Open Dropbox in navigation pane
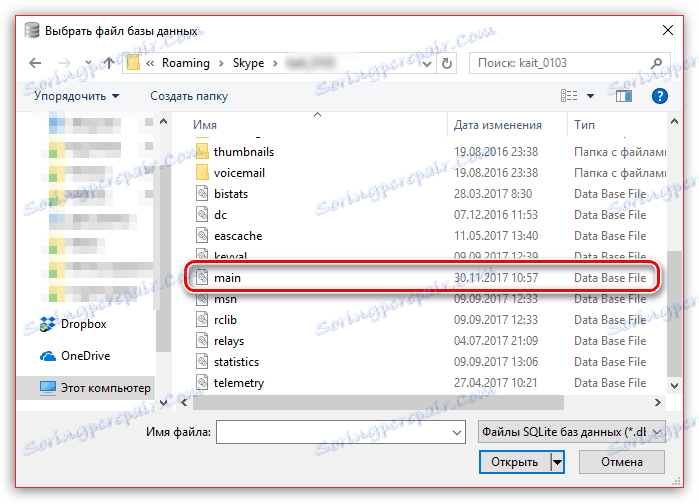699x503 pixels. pos(83,324)
